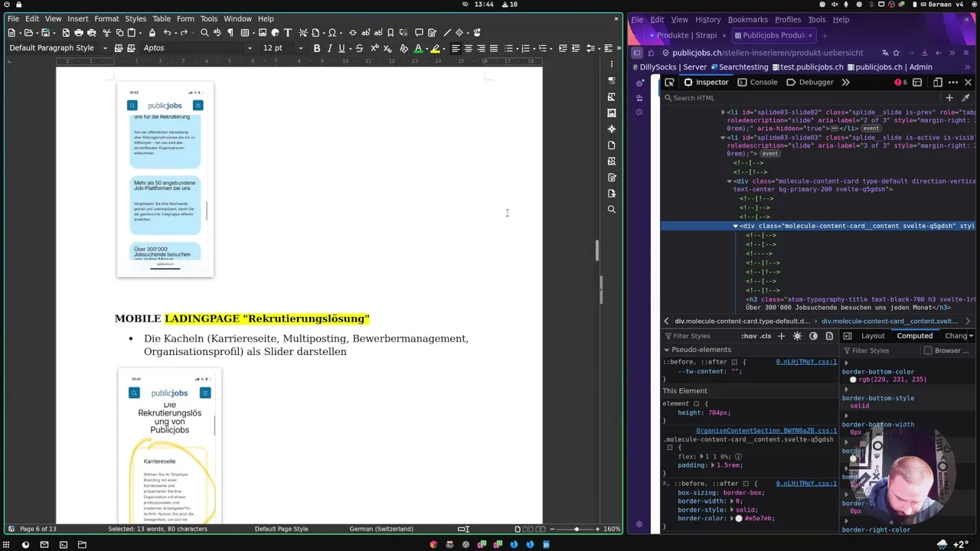Show more DevTools tabs chevron
Viewport: 980px width, 551px height.
(845, 82)
